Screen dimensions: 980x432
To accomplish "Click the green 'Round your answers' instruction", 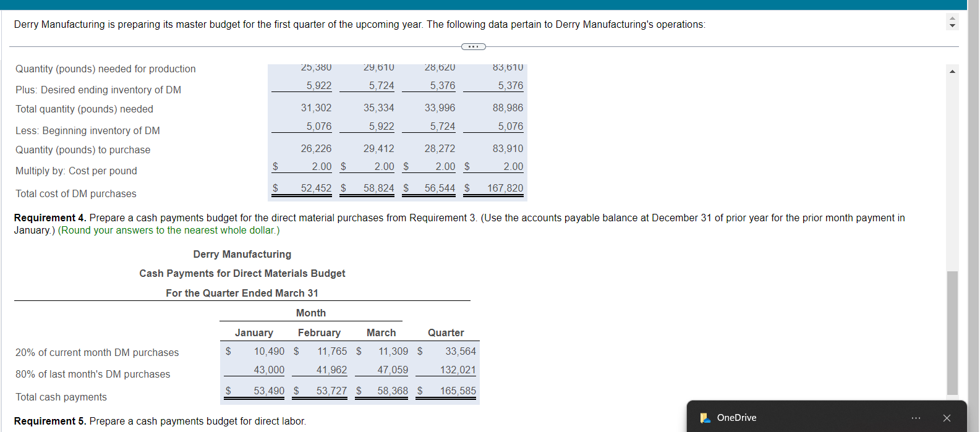I will pyautogui.click(x=169, y=230).
